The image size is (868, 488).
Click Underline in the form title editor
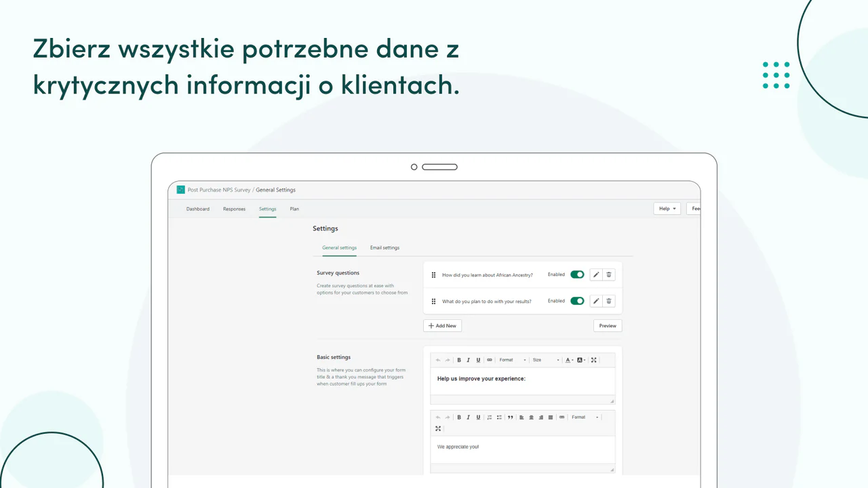[x=478, y=360]
